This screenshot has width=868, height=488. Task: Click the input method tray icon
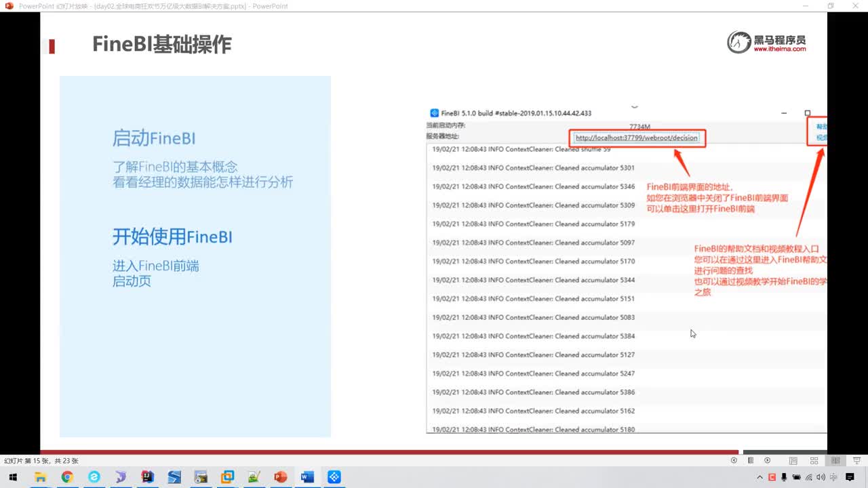(833, 477)
